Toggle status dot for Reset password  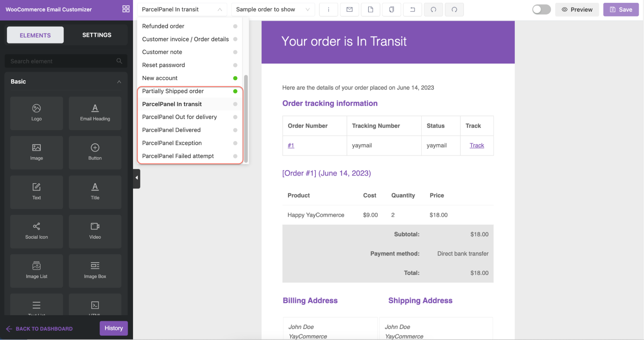pyautogui.click(x=235, y=65)
